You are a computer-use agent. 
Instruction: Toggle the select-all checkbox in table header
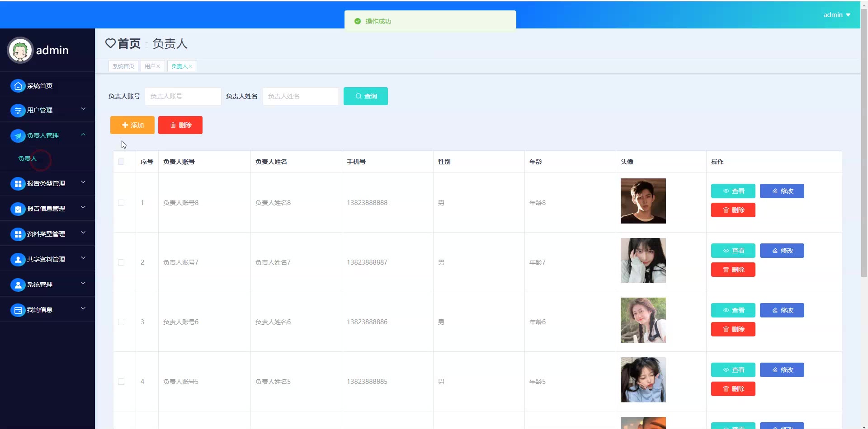(121, 162)
